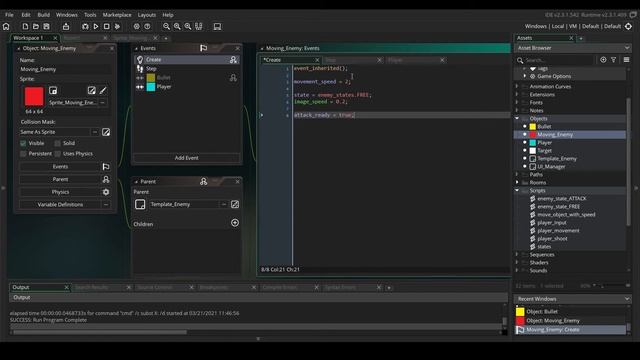
Task: Create a new project from toolbar
Action: tap(25, 27)
